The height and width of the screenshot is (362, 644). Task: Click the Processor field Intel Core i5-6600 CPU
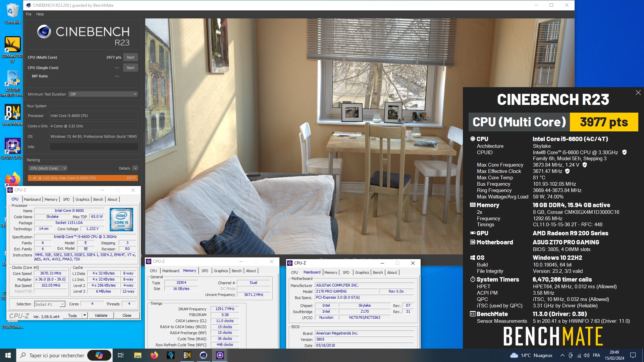coord(94,116)
